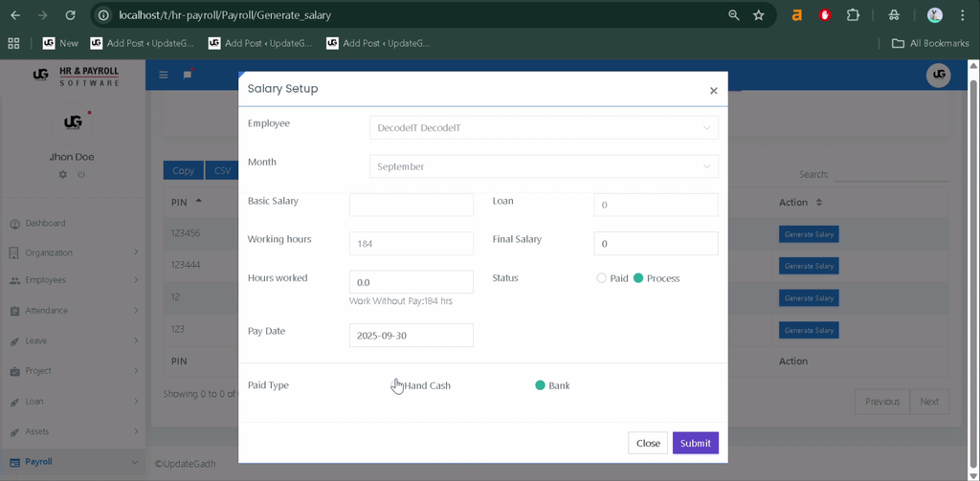Image resolution: width=980 pixels, height=481 pixels.
Task: Click the Attendance clipboard icon in sidebar
Action: pyautogui.click(x=15, y=311)
